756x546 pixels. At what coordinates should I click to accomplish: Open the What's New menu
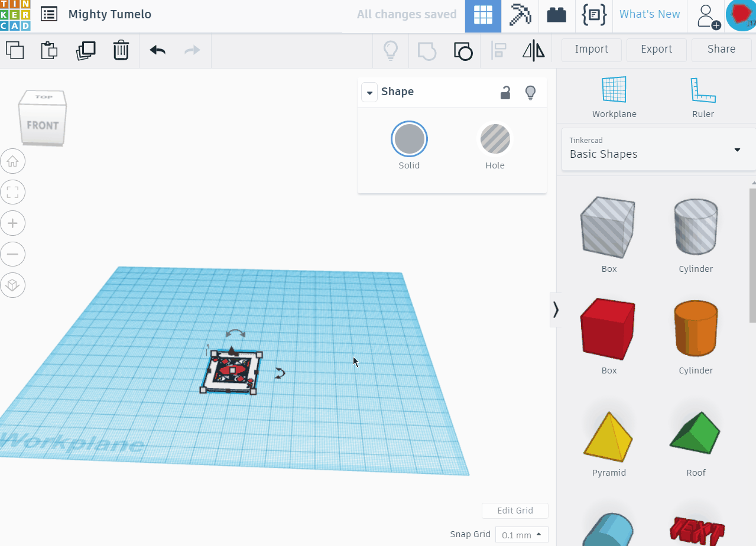(x=649, y=14)
